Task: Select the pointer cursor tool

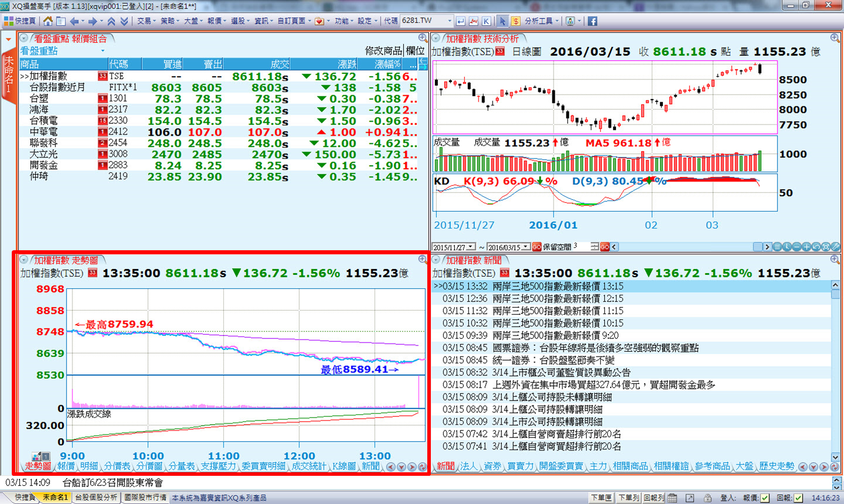Action: [x=503, y=21]
